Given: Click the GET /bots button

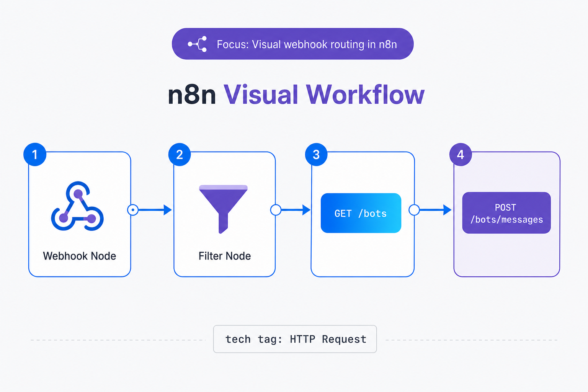Looking at the screenshot, I should click(361, 213).
